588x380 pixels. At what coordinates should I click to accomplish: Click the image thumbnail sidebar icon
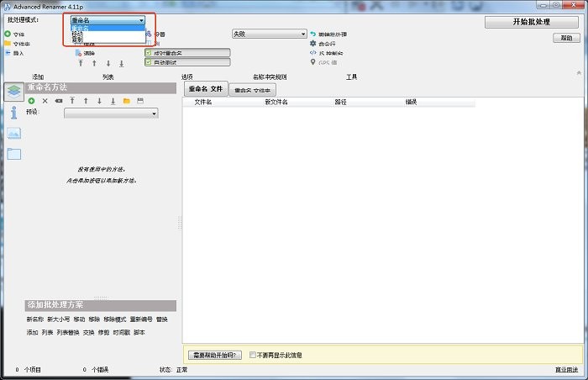pyautogui.click(x=13, y=133)
